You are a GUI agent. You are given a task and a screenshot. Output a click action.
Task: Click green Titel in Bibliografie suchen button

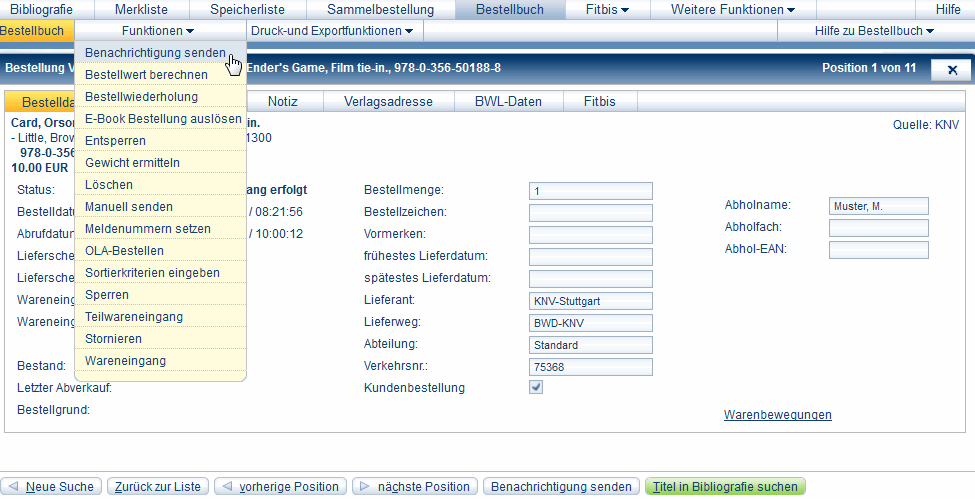coord(725,487)
